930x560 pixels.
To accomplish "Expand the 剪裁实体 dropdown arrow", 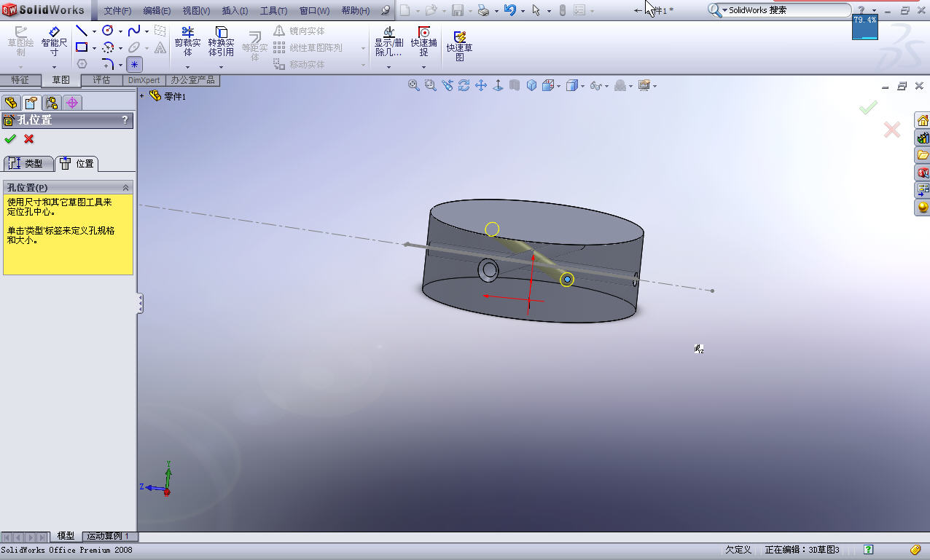I will click(187, 67).
